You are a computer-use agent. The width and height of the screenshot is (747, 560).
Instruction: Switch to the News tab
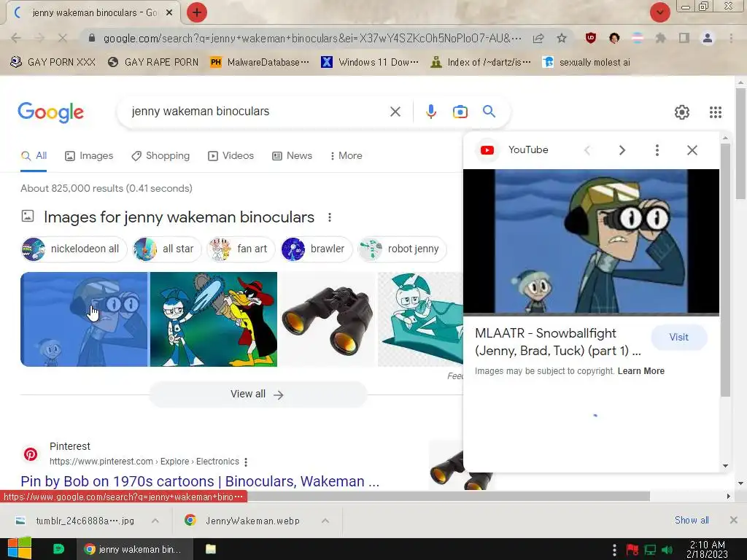(292, 156)
